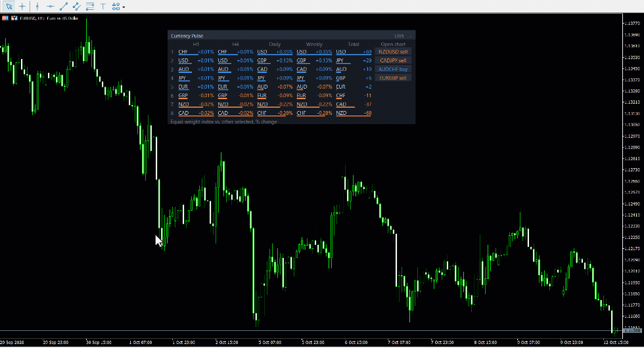Viewport: 644px width, 348px height.
Task: Activate the crosshair tool
Action: (x=22, y=6)
